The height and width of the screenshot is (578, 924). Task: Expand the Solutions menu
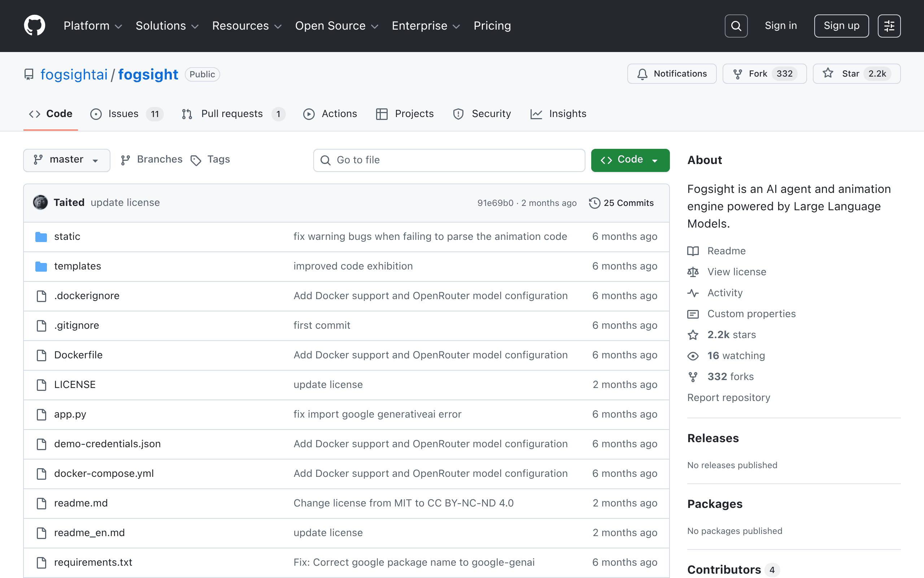click(167, 26)
